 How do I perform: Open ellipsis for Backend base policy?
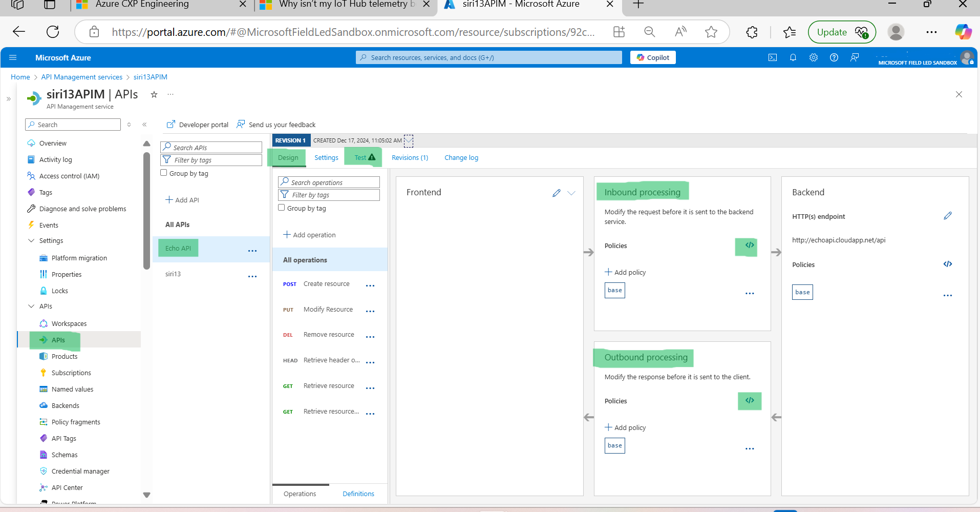[x=948, y=295]
